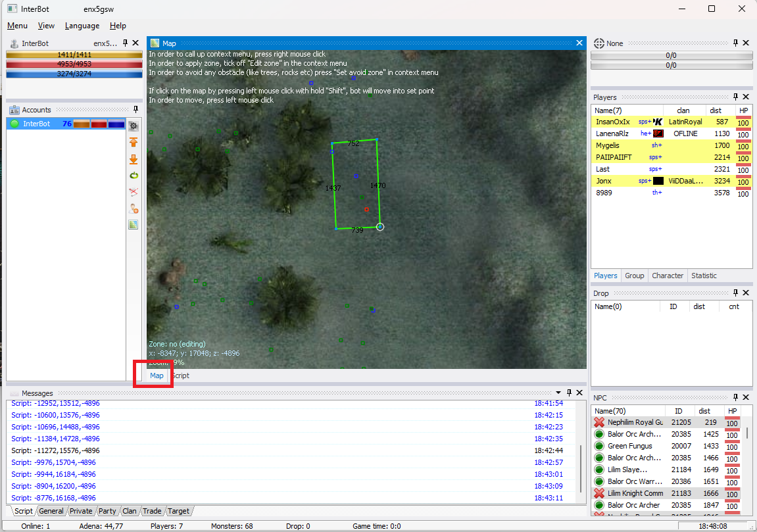
Task: Move account up with orange arrow
Action: (x=134, y=142)
